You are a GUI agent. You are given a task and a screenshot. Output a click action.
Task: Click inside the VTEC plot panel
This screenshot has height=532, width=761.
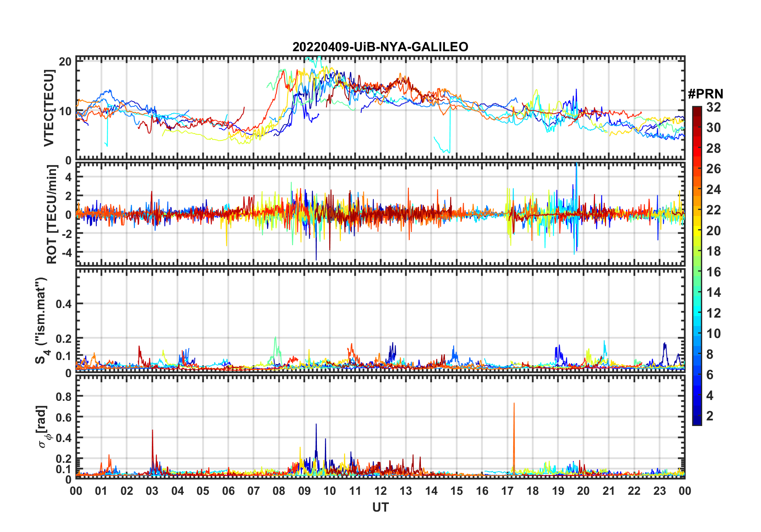(x=380, y=108)
